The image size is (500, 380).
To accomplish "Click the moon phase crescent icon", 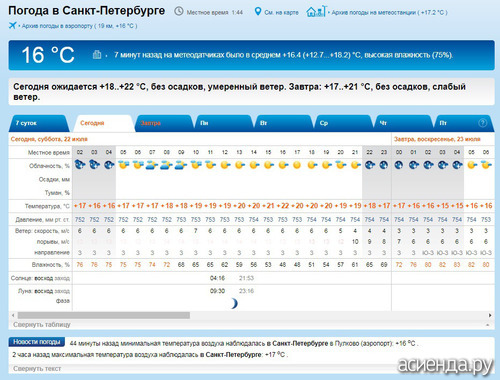I will pos(234,303).
